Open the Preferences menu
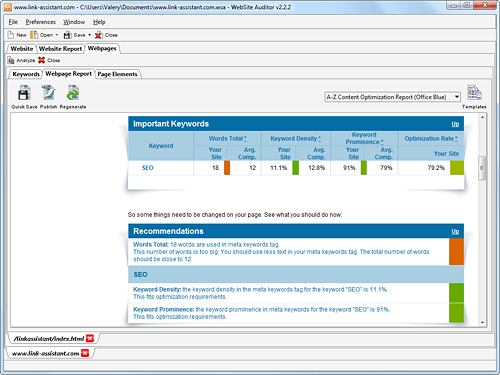This screenshot has height=375, width=500. 41,22
